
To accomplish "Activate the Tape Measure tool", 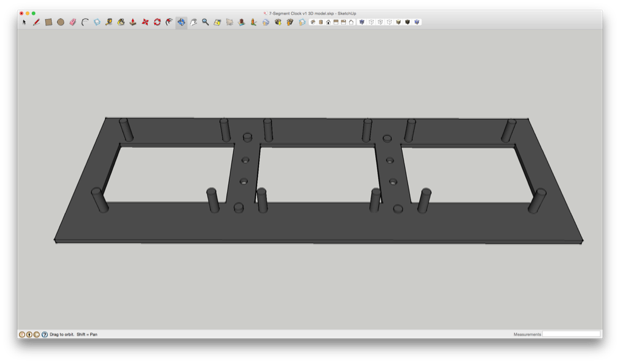I will pos(109,22).
